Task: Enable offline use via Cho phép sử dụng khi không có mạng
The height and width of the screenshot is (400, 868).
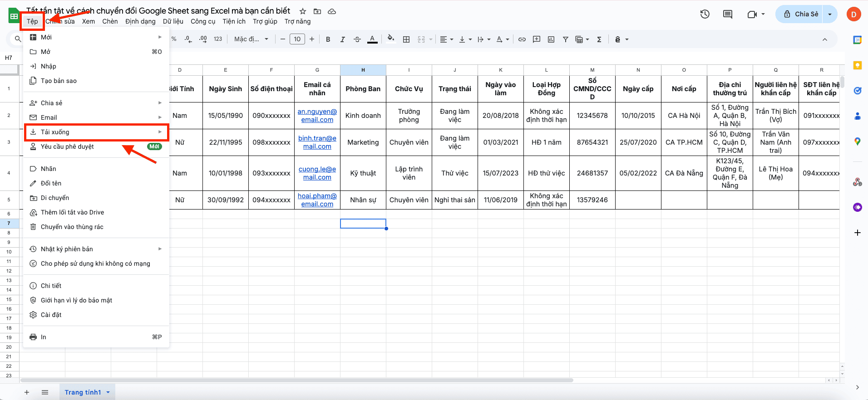Action: coord(95,263)
